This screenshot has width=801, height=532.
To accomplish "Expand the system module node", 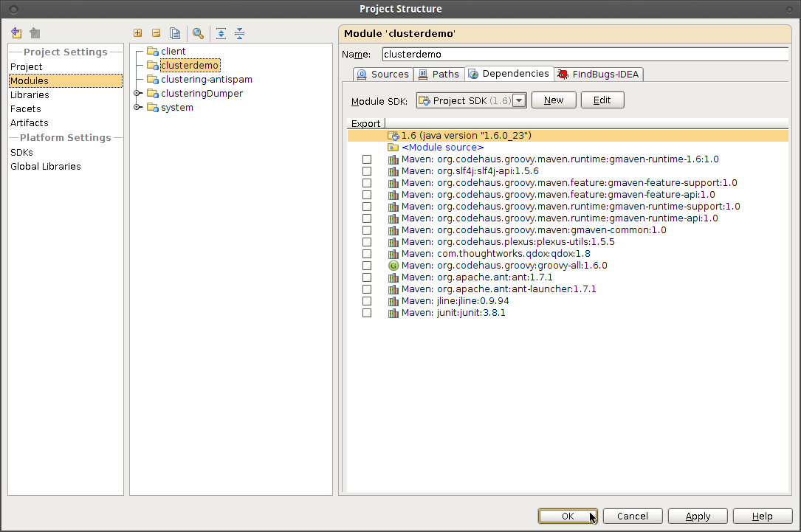I will pyautogui.click(x=137, y=108).
